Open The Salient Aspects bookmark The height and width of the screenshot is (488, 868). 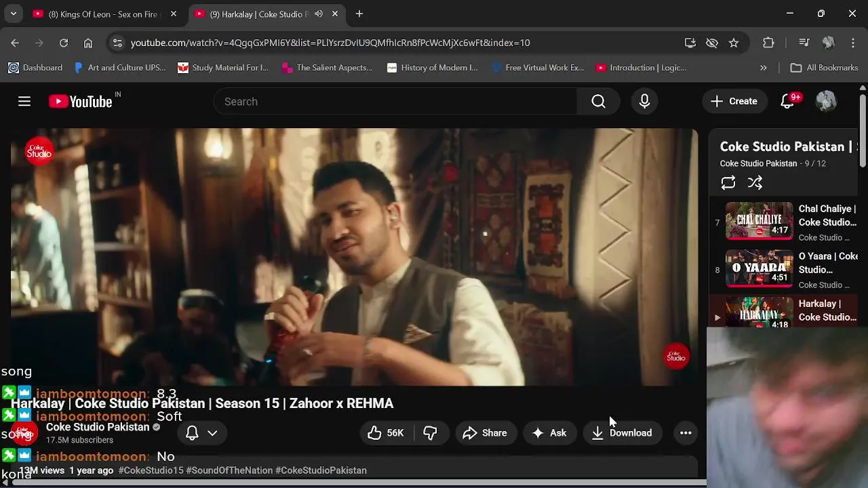(x=328, y=68)
